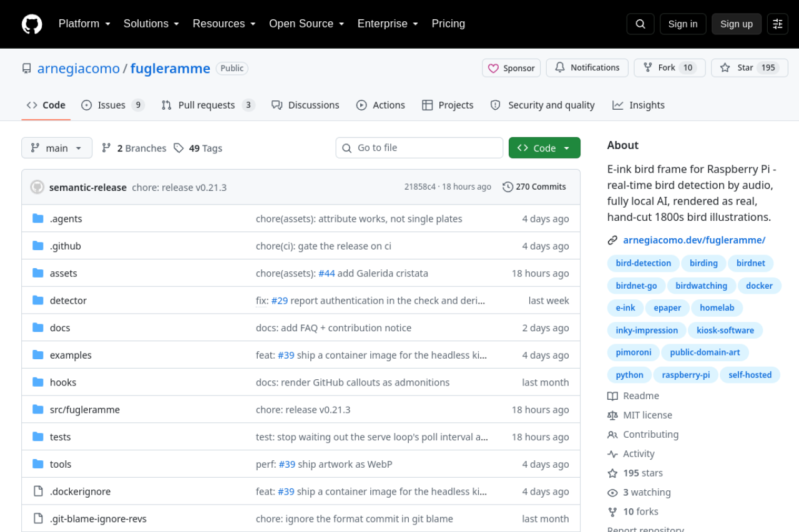Switch to the Pull requests tab

pos(208,105)
